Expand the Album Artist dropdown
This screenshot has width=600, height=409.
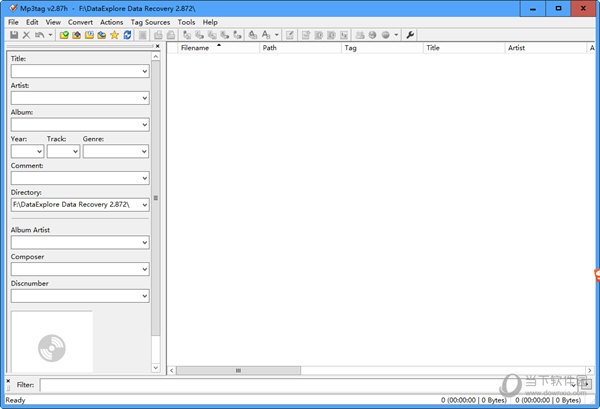[x=145, y=243]
